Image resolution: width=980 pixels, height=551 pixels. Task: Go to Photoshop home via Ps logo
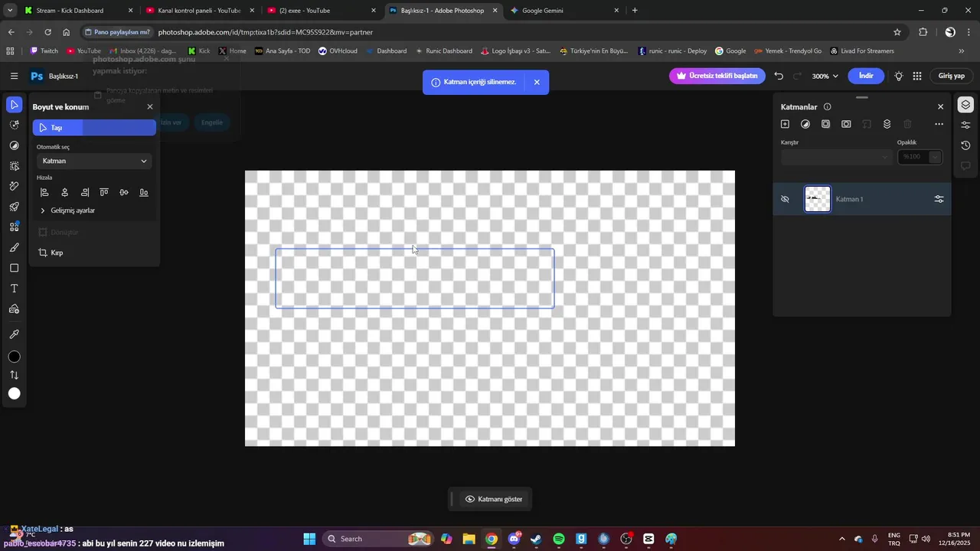pos(36,76)
